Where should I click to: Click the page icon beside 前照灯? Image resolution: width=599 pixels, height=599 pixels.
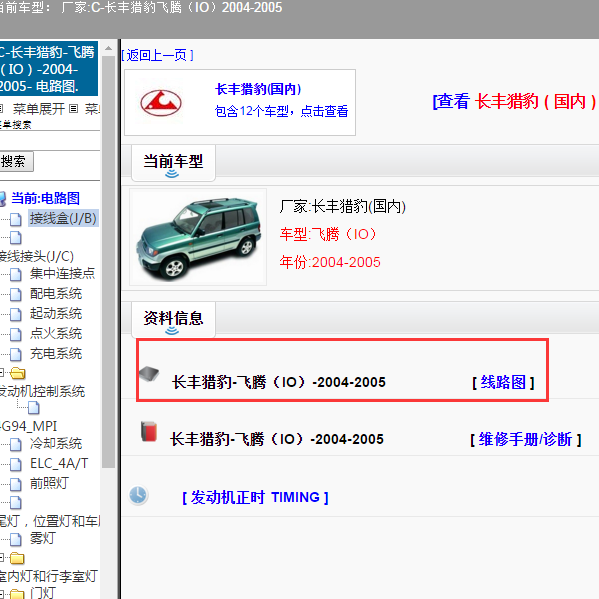(16, 484)
